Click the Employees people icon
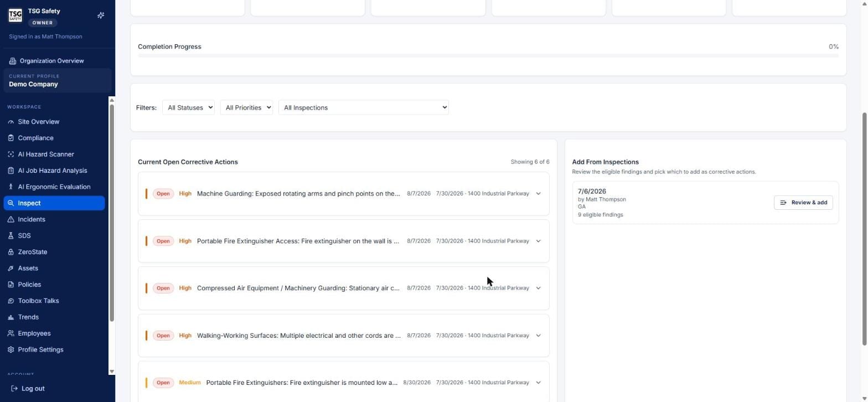The height and width of the screenshot is (402, 868). tap(11, 333)
